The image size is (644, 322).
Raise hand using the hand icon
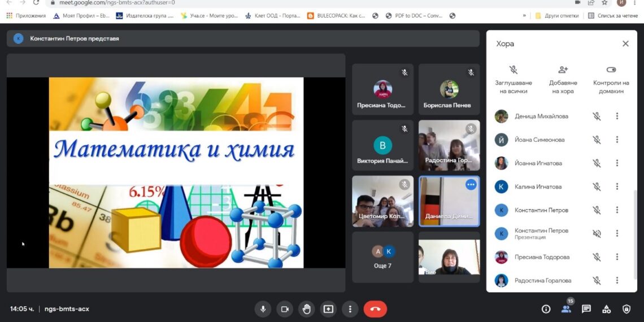click(307, 309)
